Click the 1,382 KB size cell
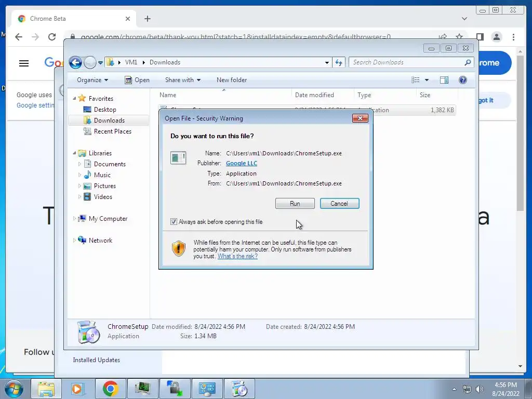This screenshot has height=399, width=532. (442, 110)
